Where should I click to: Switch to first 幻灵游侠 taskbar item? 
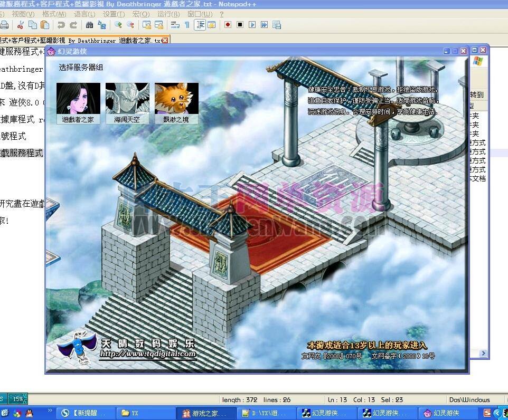(327, 413)
